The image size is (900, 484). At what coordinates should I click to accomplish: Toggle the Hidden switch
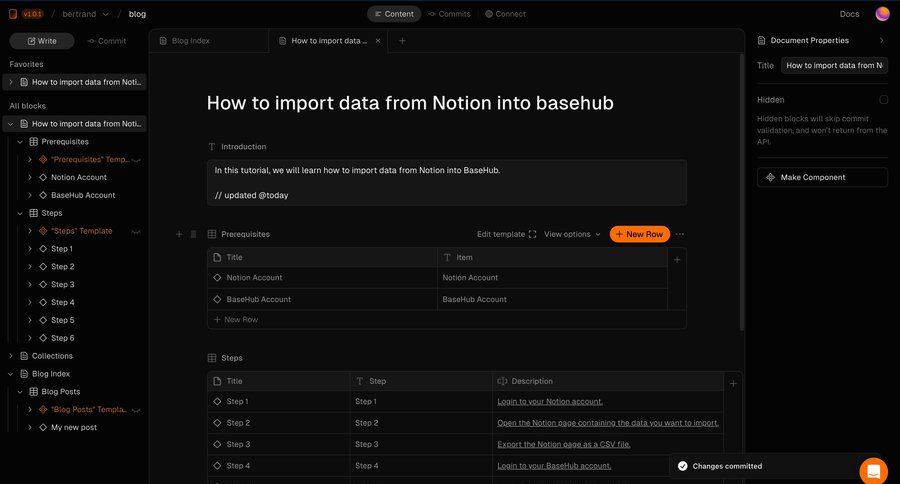(883, 100)
